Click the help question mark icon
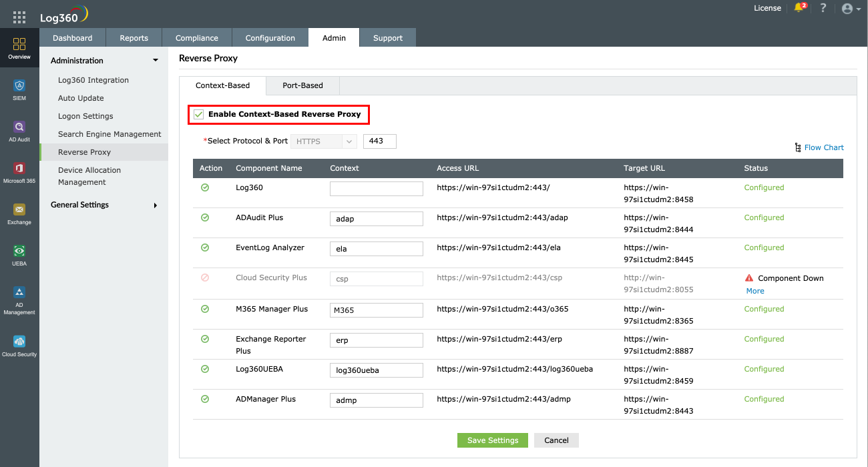 coord(823,9)
